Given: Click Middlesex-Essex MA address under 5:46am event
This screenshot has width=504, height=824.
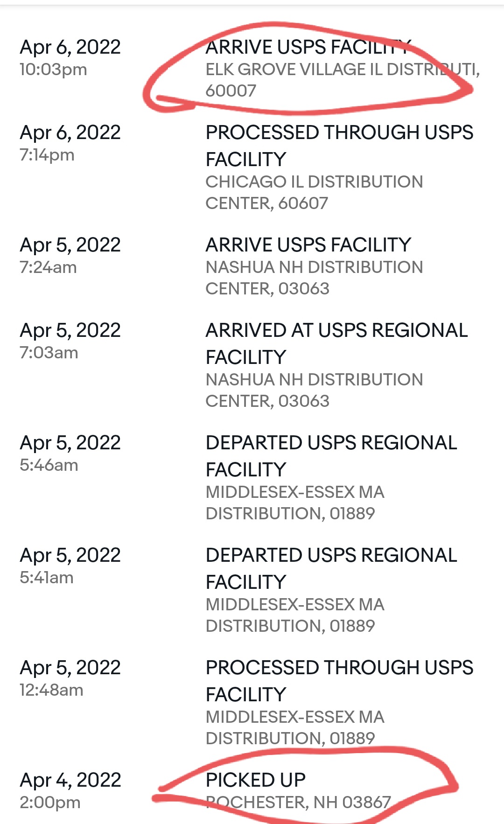Looking at the screenshot, I should coord(295,503).
